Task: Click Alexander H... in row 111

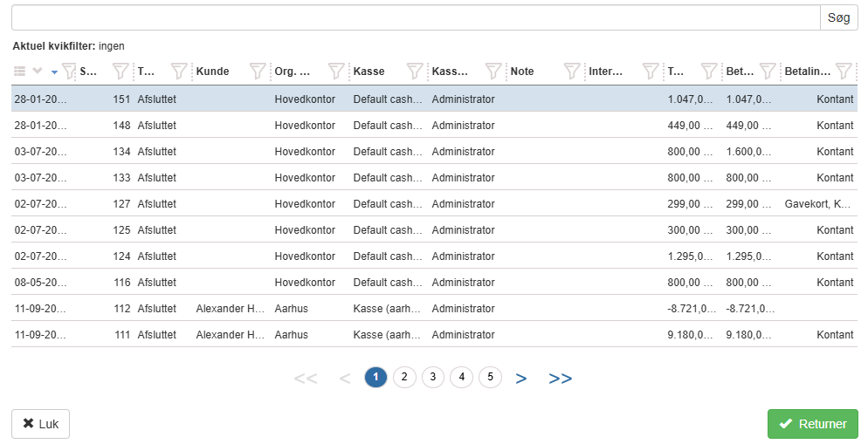Action: pos(231,334)
